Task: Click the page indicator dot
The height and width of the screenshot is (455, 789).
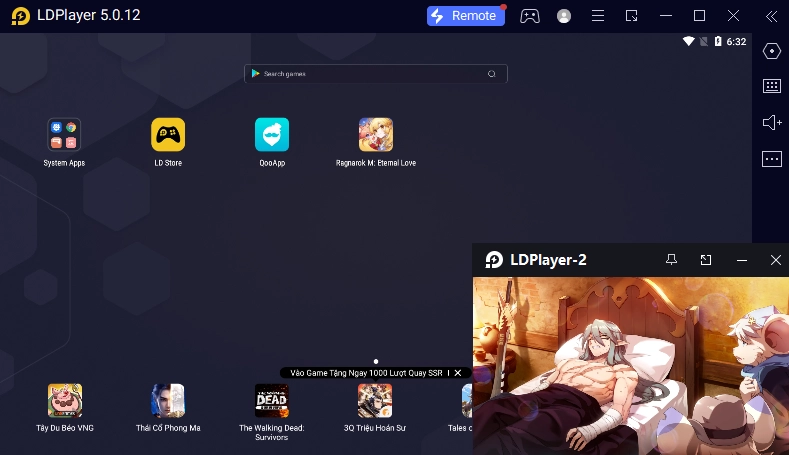Action: click(x=376, y=361)
